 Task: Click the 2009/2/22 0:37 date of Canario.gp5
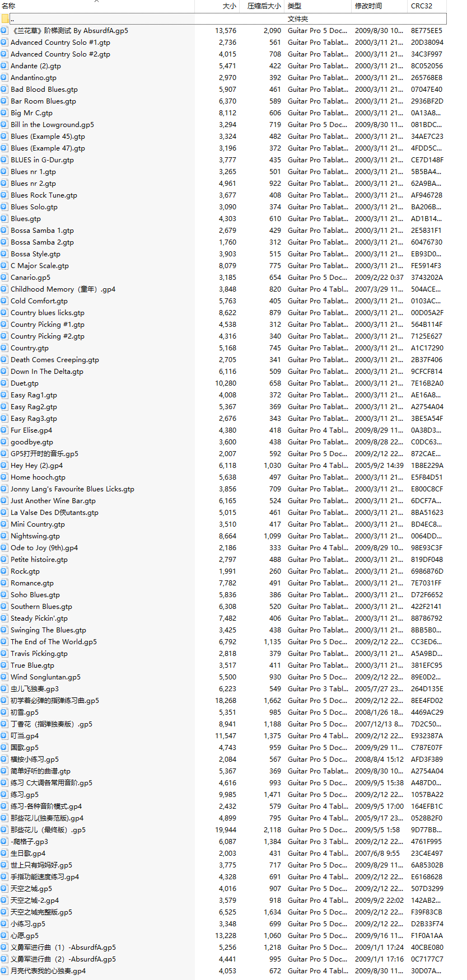tap(379, 278)
